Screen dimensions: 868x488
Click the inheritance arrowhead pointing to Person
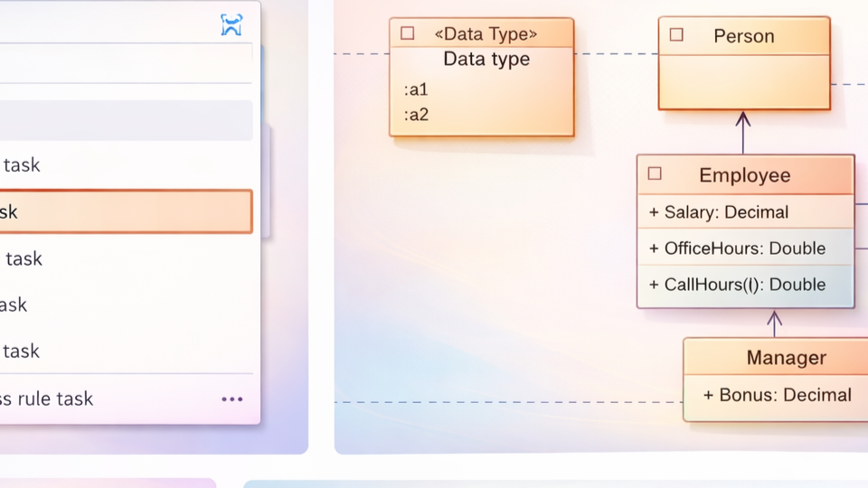pyautogui.click(x=743, y=118)
